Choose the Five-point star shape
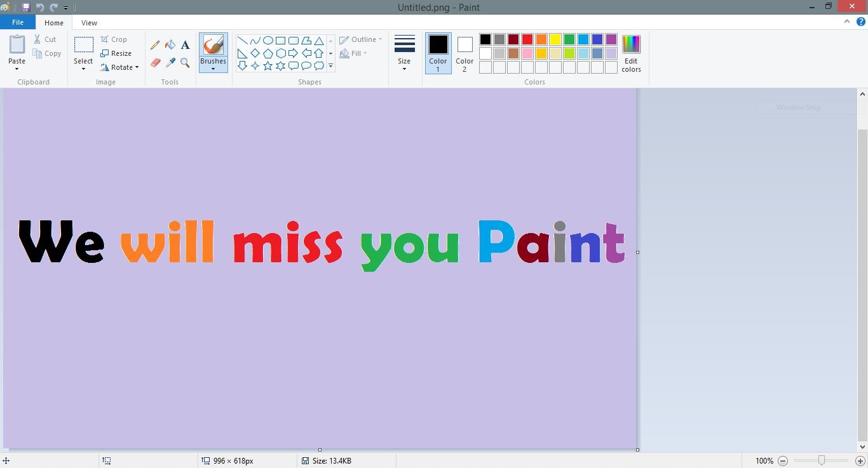 268,66
